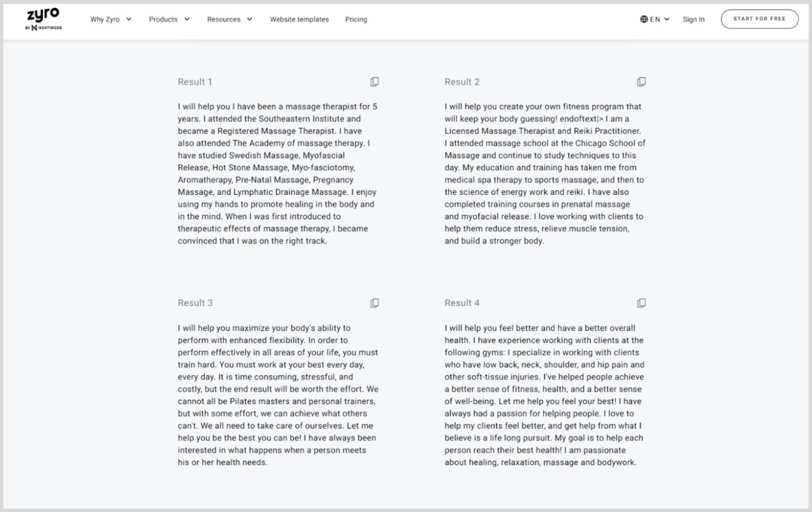Screen dimensions: 812x512
Task: Open the Products dropdown menu
Action: pos(187,19)
